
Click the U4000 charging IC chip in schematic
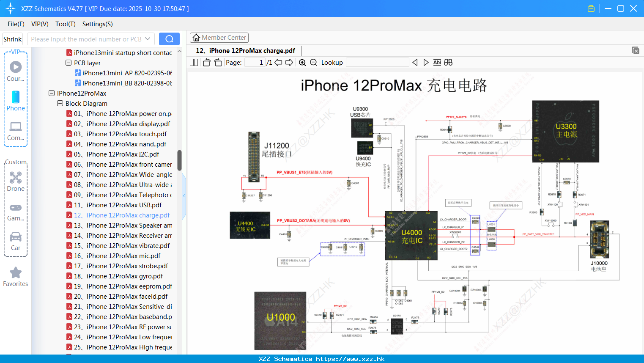point(411,236)
